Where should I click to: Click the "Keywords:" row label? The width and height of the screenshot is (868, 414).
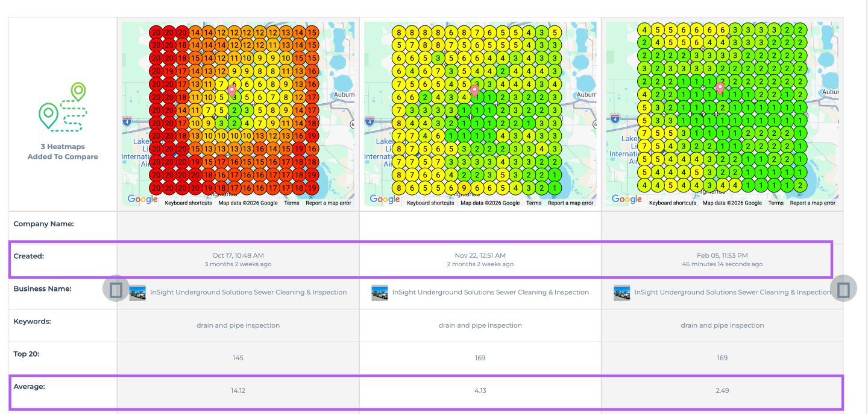[x=33, y=322]
